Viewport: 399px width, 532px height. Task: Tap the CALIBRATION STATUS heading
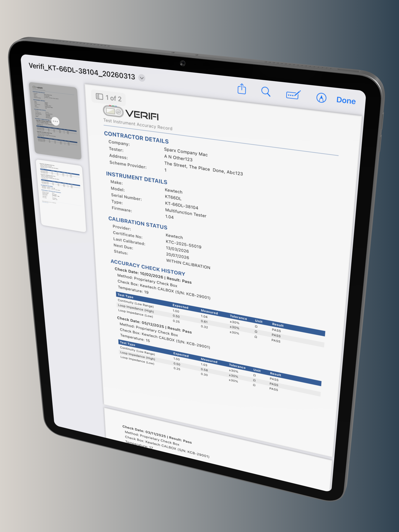[138, 223]
